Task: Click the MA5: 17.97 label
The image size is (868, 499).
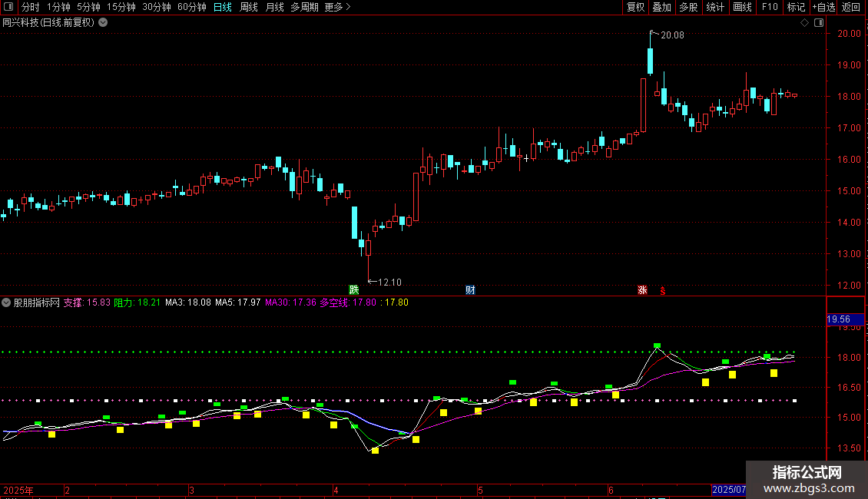Action: pos(238,302)
